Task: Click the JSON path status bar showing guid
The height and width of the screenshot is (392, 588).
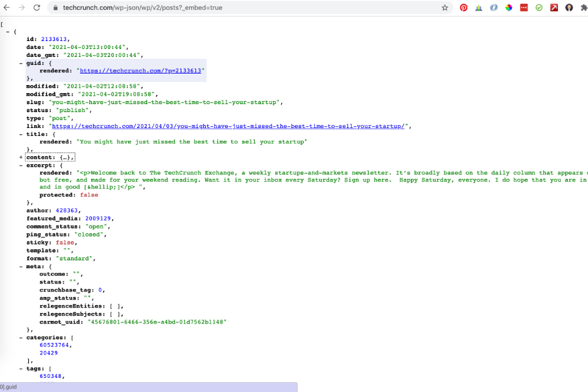Action: [x=148, y=387]
